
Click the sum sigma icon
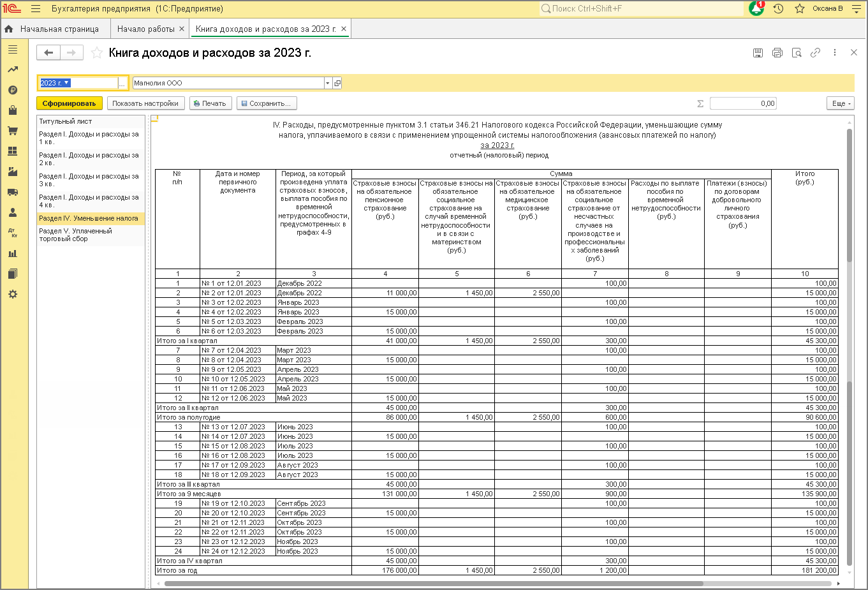(x=700, y=103)
